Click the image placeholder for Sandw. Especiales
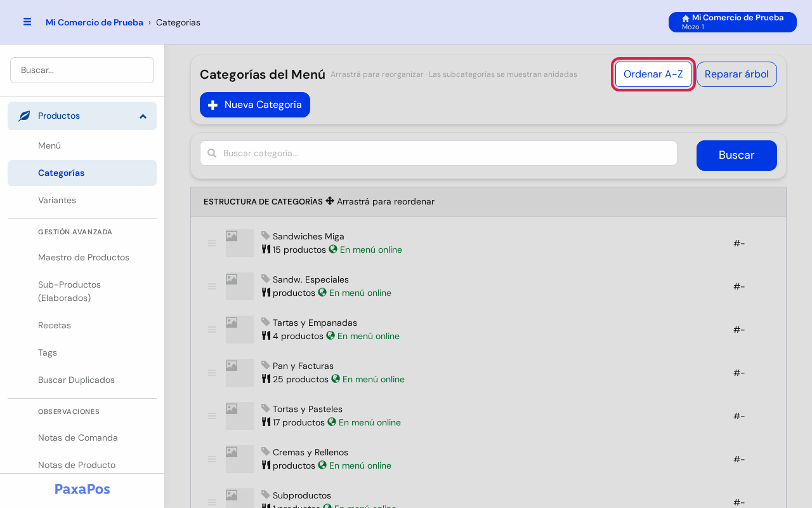 240,286
